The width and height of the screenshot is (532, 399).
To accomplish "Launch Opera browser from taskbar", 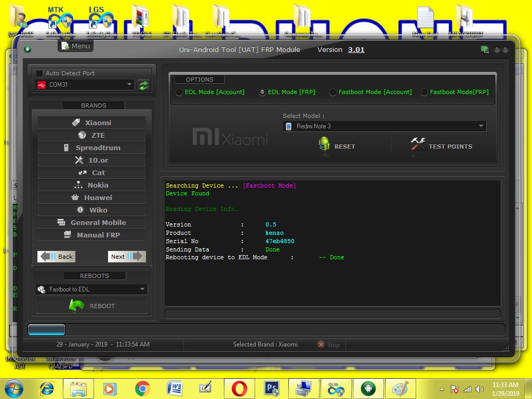I will 239,389.
